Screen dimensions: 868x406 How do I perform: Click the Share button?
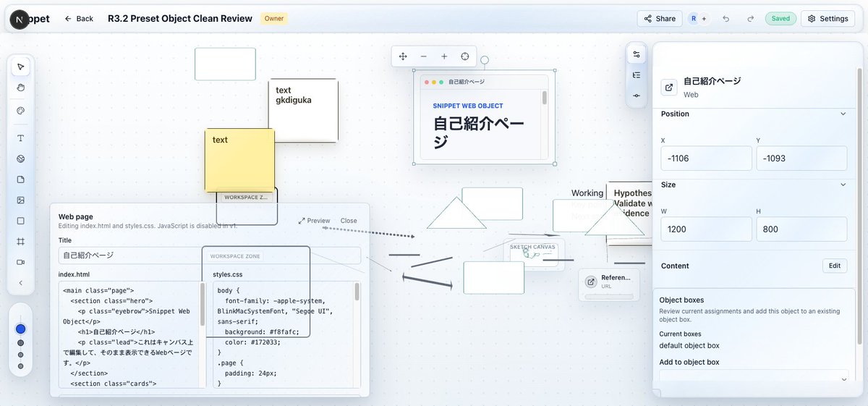(660, 19)
